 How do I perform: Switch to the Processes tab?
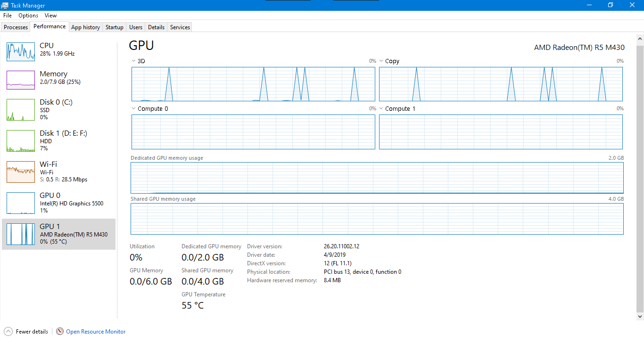click(x=16, y=27)
